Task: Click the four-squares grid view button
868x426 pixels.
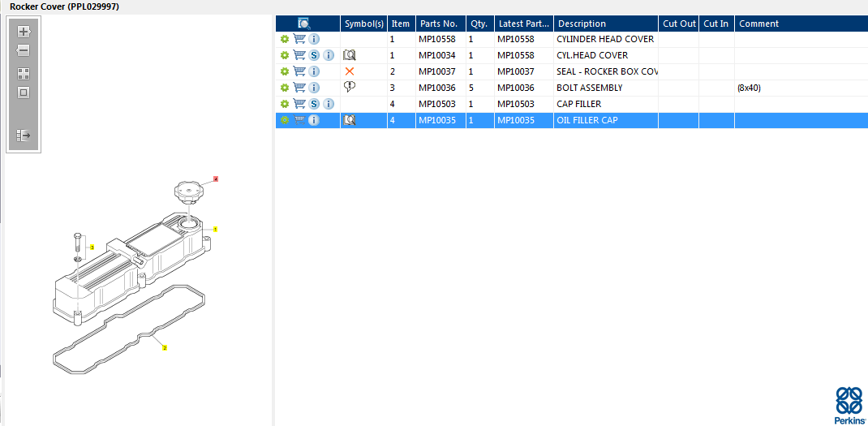Action: point(24,74)
